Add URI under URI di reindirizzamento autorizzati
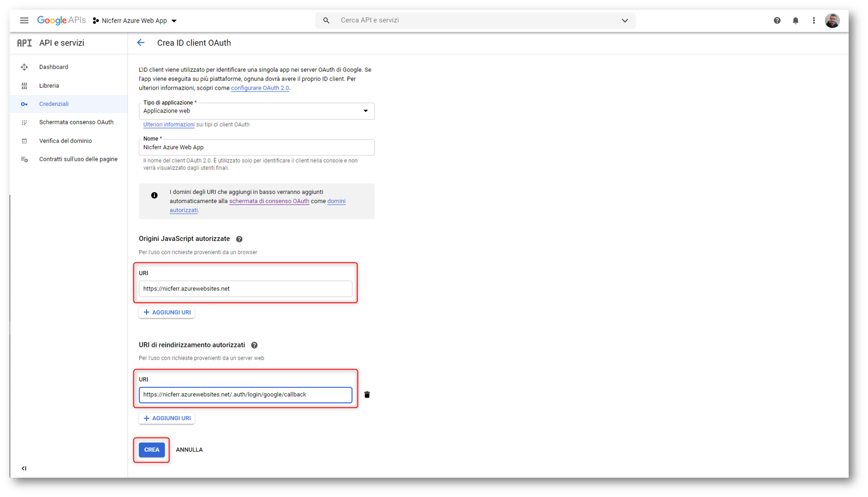The width and height of the screenshot is (868, 497). tap(167, 418)
